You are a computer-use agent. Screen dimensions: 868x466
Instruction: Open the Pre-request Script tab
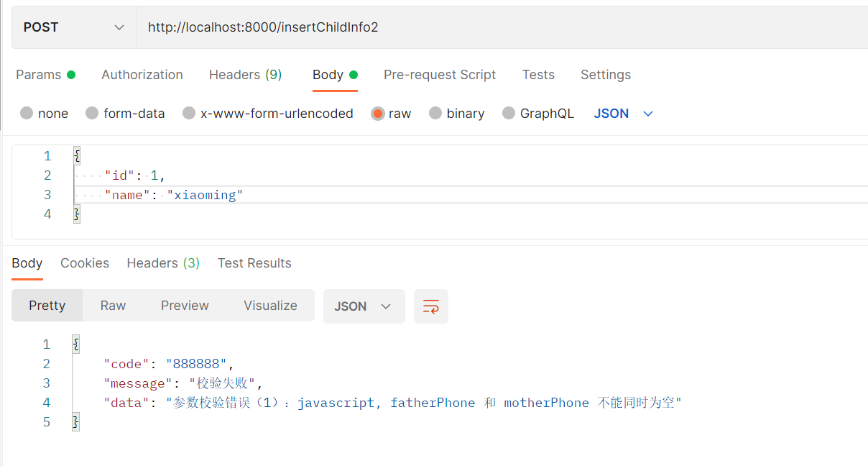(x=440, y=75)
